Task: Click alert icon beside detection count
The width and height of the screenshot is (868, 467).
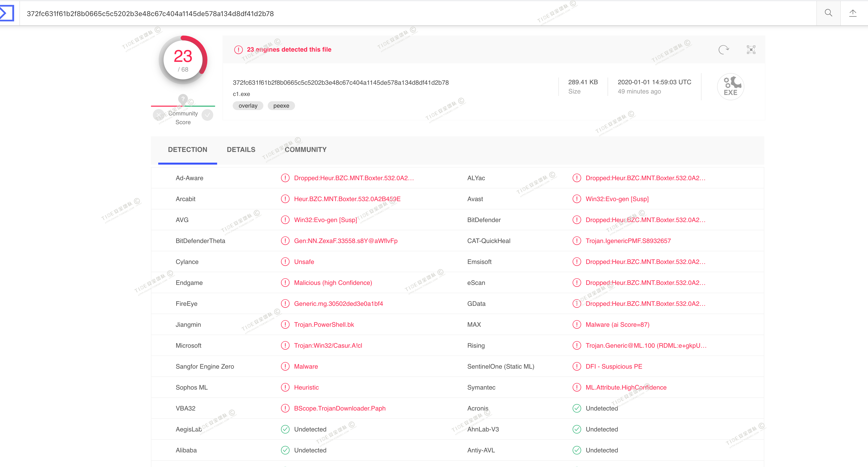Action: pyautogui.click(x=238, y=50)
